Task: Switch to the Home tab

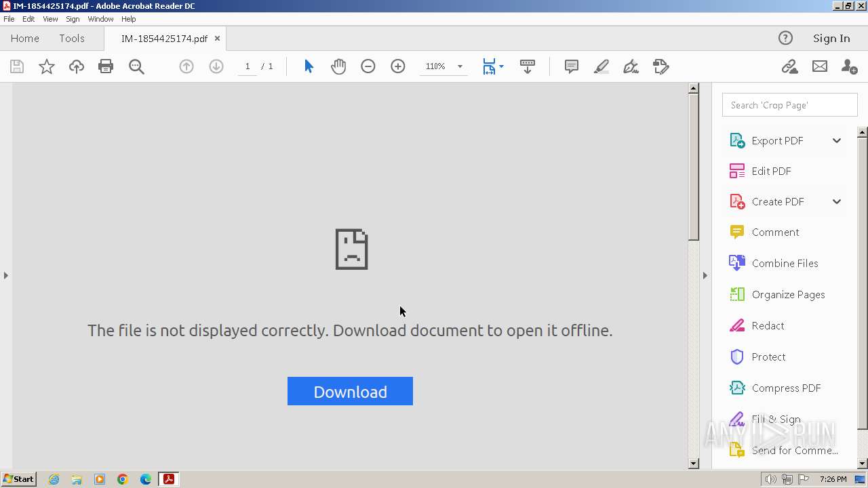Action: click(x=25, y=39)
